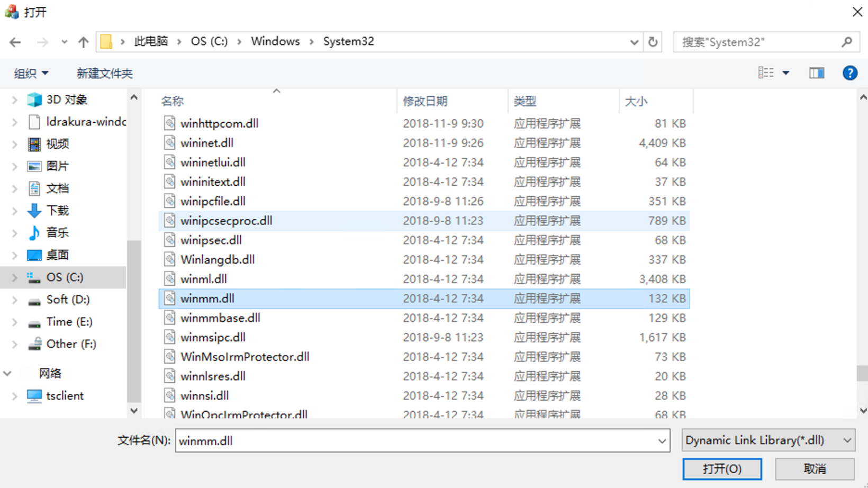
Task: Sort by 修改日期 column header
Action: coord(452,101)
